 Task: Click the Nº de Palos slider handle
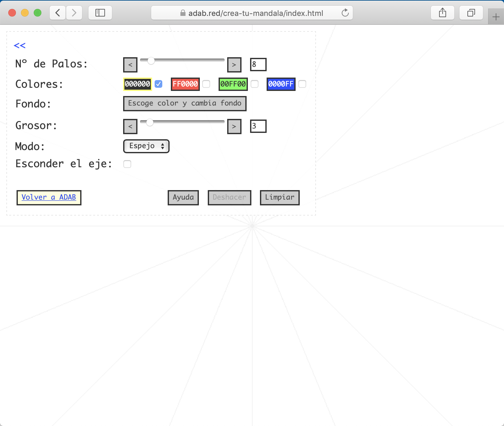[x=151, y=60]
